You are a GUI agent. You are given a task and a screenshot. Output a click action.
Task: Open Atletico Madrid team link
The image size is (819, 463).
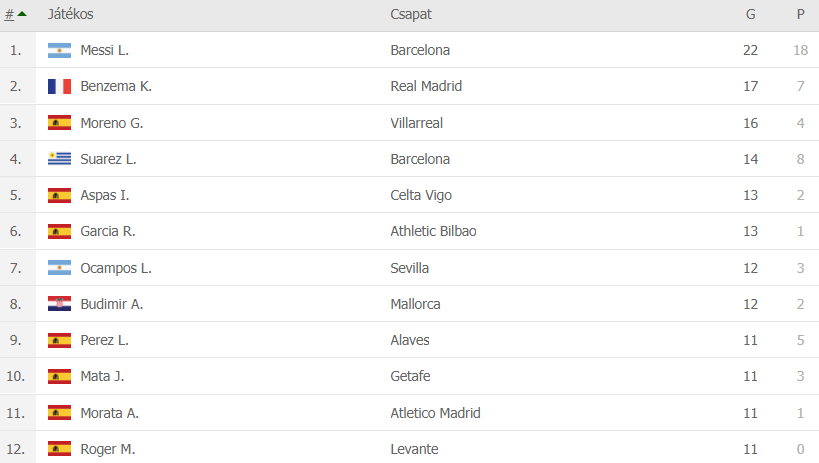435,413
